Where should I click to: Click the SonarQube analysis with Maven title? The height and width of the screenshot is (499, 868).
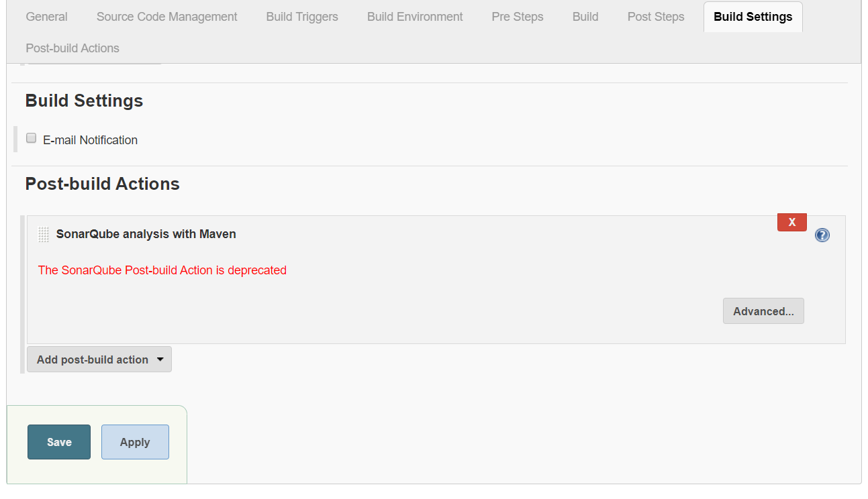click(146, 234)
